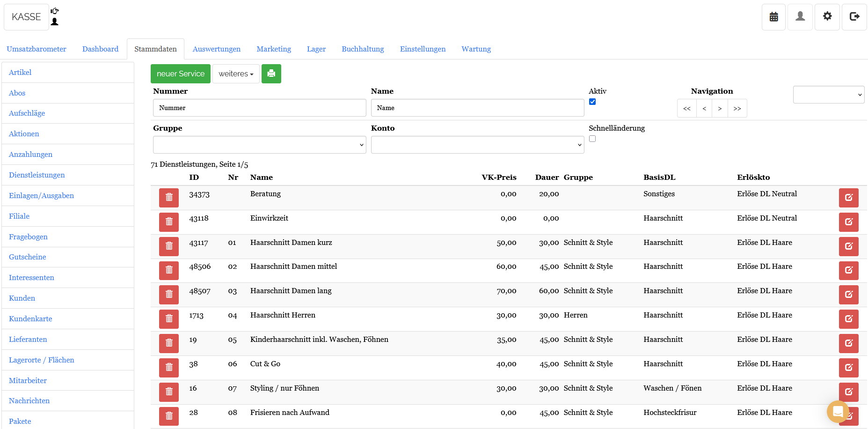This screenshot has height=429, width=868.
Task: Edit the Haarschnitt Herren entry
Action: (848, 319)
